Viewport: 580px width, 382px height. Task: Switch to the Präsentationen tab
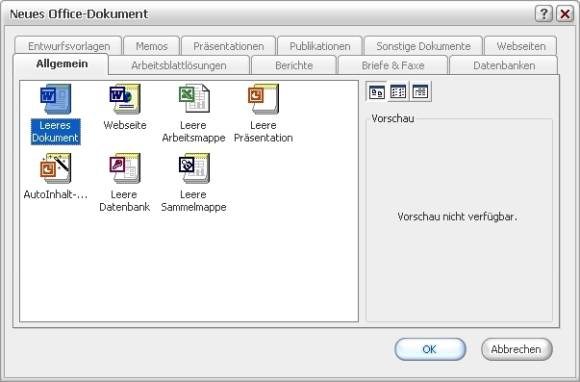pos(229,46)
